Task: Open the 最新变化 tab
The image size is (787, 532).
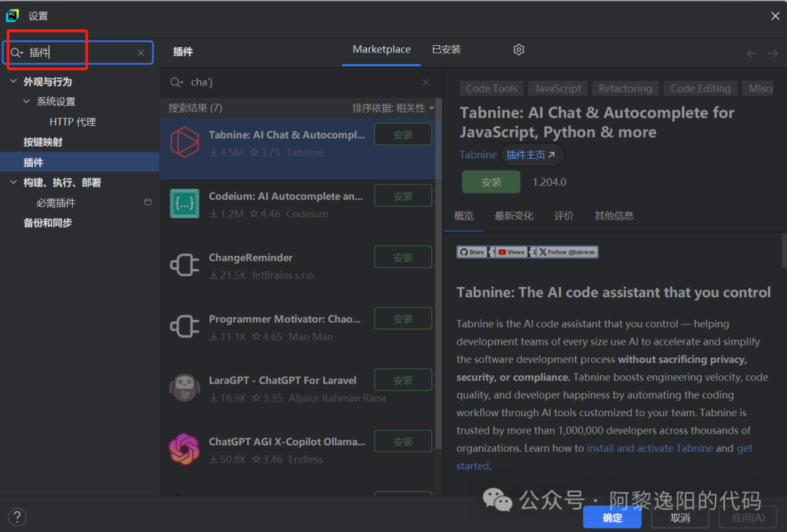Action: [x=514, y=216]
